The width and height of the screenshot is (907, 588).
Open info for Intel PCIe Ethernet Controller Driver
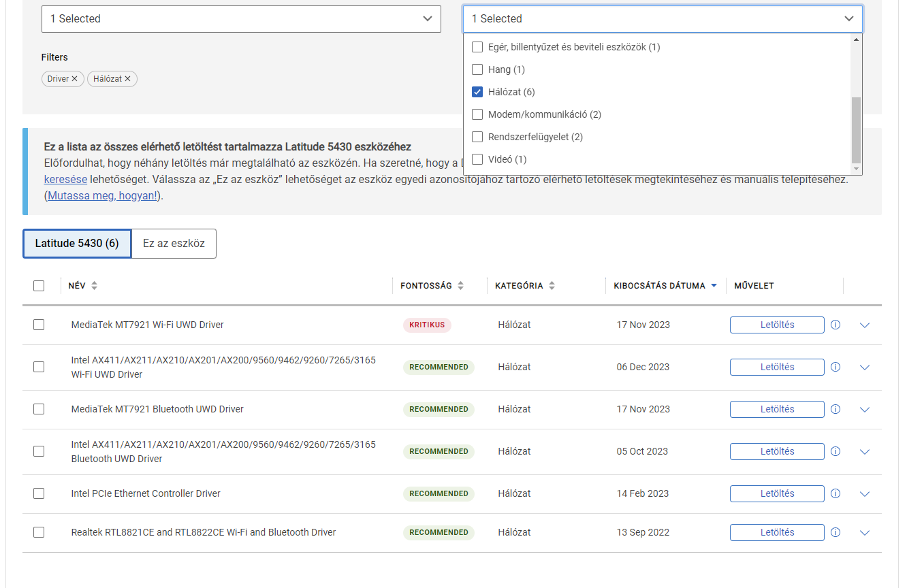pos(836,493)
